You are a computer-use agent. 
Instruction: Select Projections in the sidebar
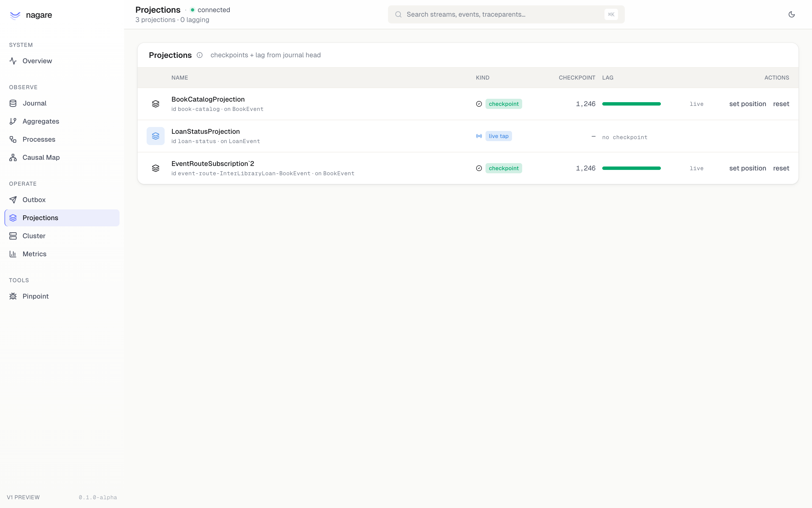click(x=62, y=218)
